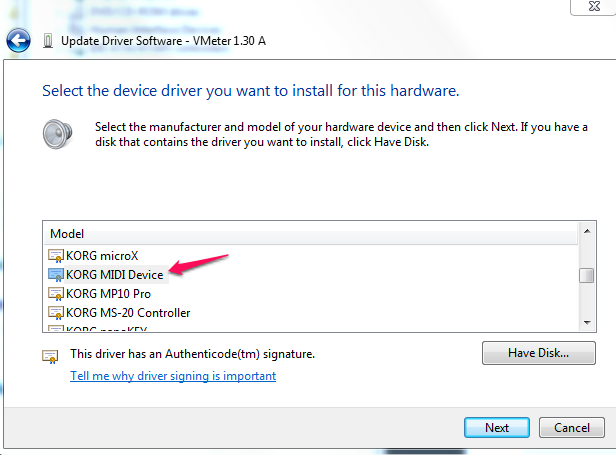
Task: Open 'Tell me why driver signing is important' link
Action: [173, 376]
